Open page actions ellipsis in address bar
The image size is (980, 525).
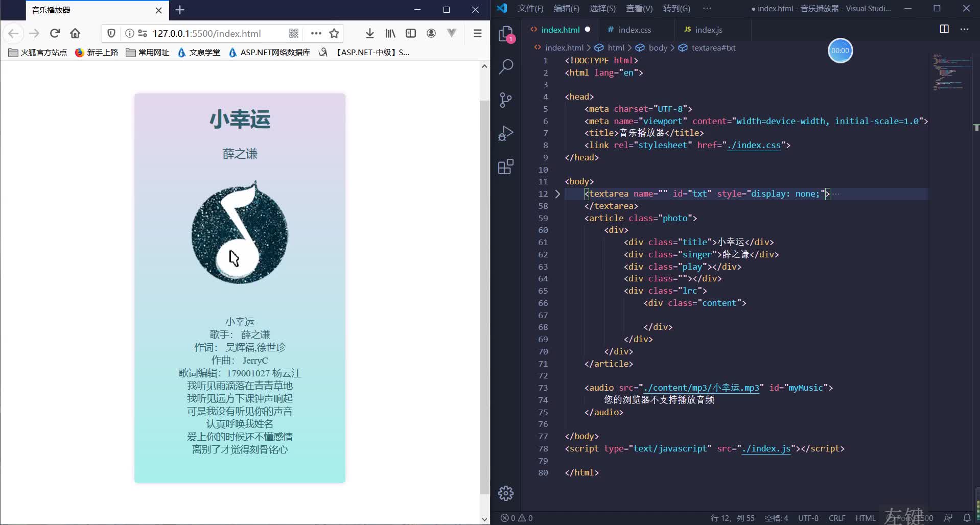[x=316, y=33]
